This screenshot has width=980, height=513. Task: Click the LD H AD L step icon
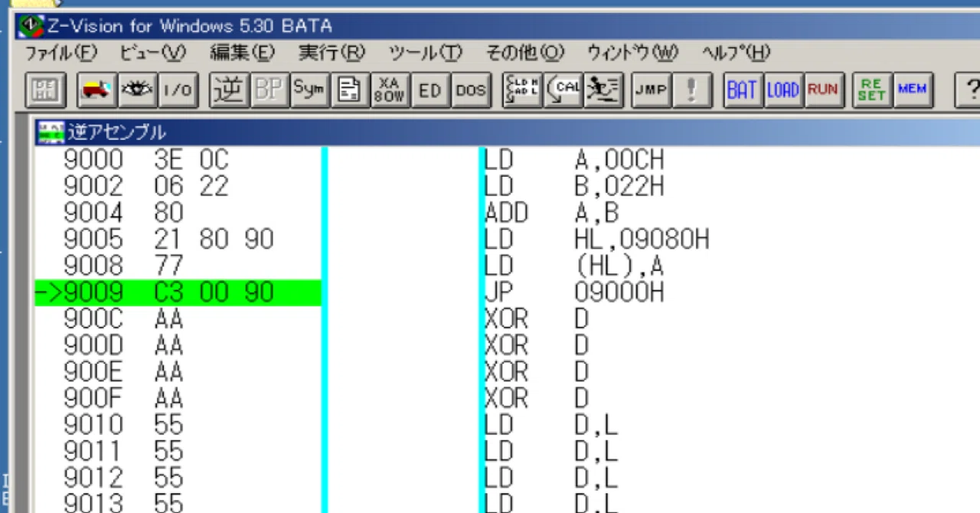coord(523,90)
